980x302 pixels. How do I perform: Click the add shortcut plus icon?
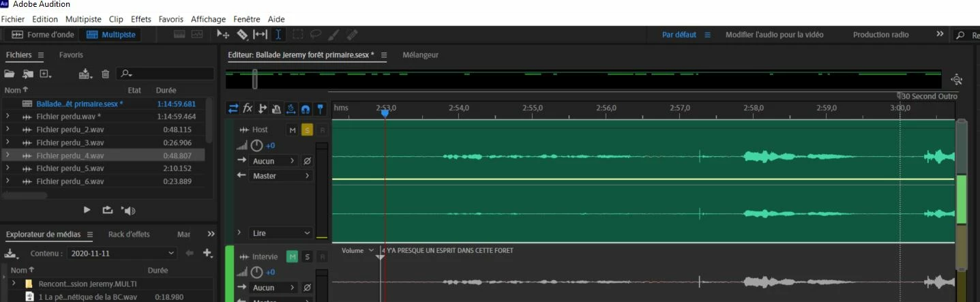207,253
